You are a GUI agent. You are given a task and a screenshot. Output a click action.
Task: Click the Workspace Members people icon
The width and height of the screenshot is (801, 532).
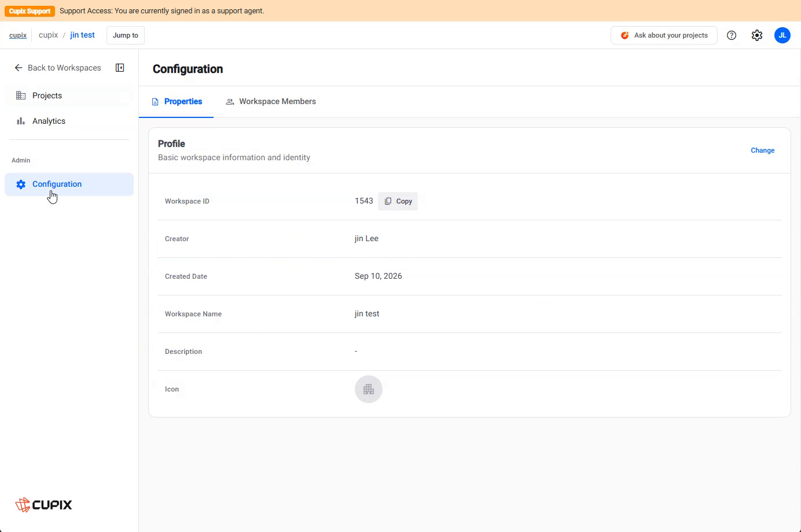tap(230, 102)
